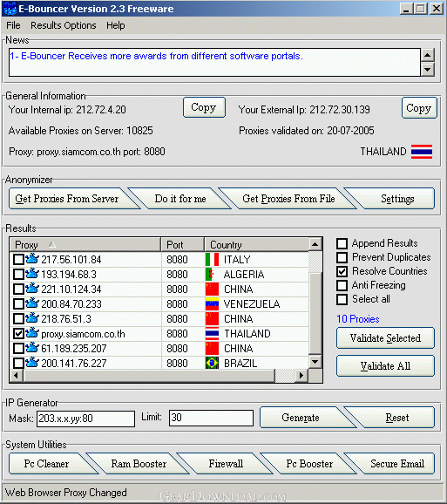Click the E-Bouncer title bar app icon

(x=10, y=9)
